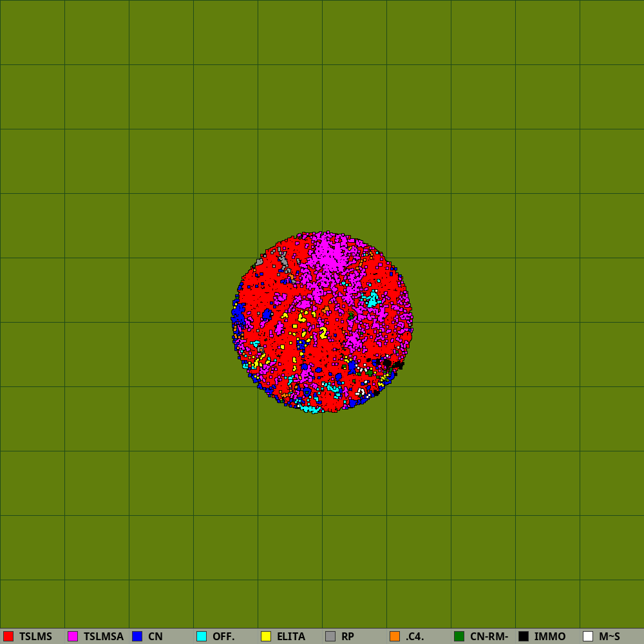644x644 pixels.
Task: Click the cyan OFF. legend swatch
Action: [202, 636]
